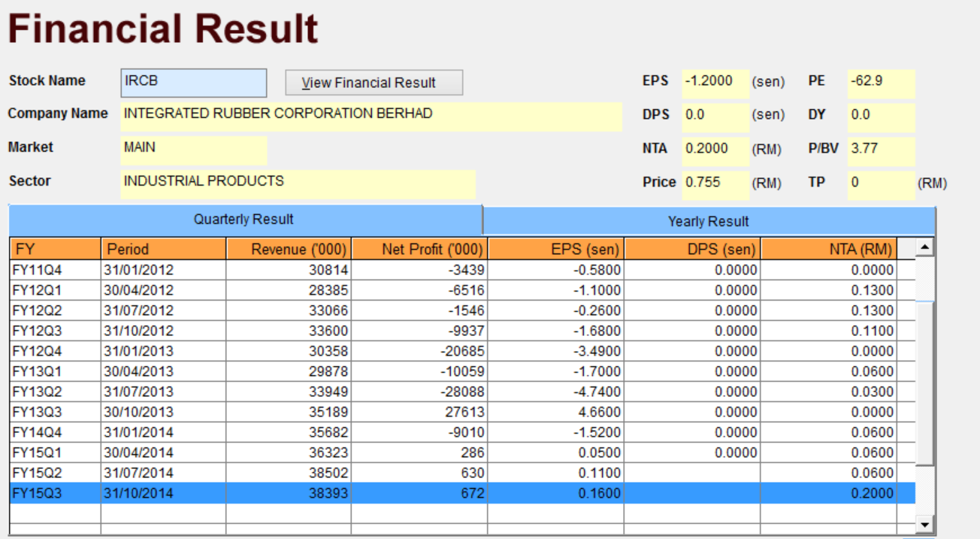
Task: Select highlighted row FY15Q3
Action: coord(462,493)
